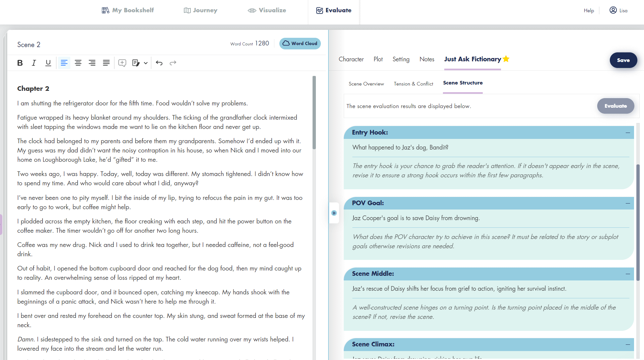Click the Save button
The height and width of the screenshot is (360, 644).
[x=624, y=60]
